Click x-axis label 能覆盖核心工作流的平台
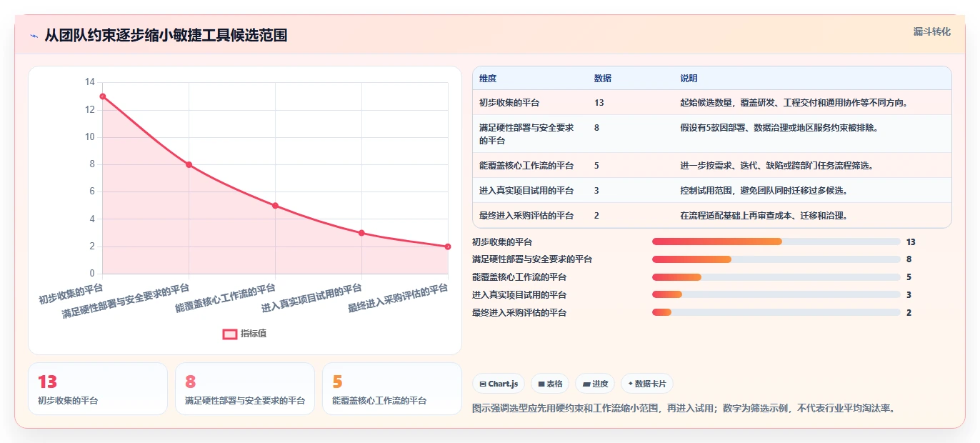This screenshot has width=980, height=443. (226, 299)
